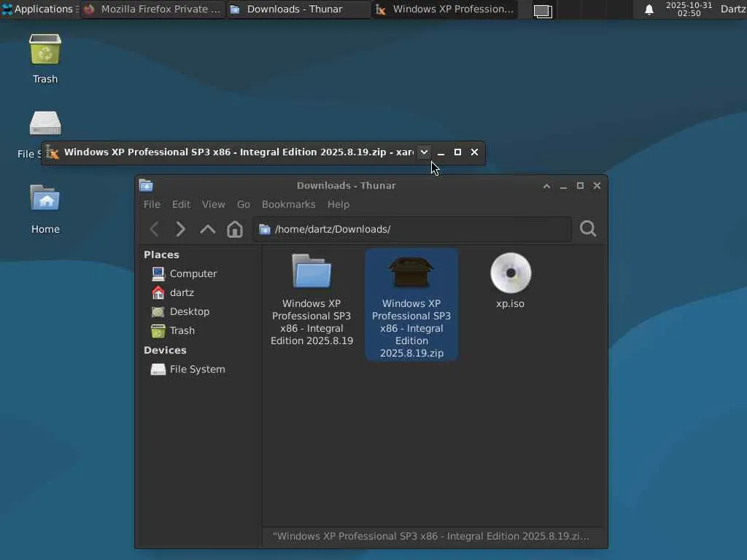The height and width of the screenshot is (560, 747).
Task: Click the Places heading in the sidebar
Action: pyautogui.click(x=161, y=254)
